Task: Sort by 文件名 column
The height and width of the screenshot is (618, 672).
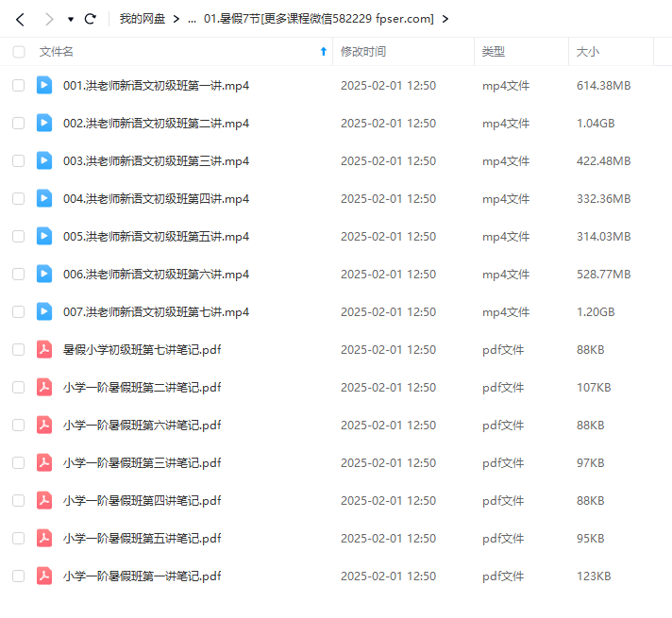Action: (x=56, y=52)
